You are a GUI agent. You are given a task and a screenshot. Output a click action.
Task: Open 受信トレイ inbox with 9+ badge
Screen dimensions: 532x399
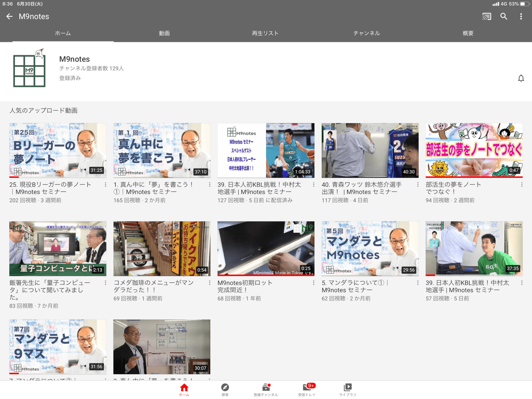tap(307, 390)
